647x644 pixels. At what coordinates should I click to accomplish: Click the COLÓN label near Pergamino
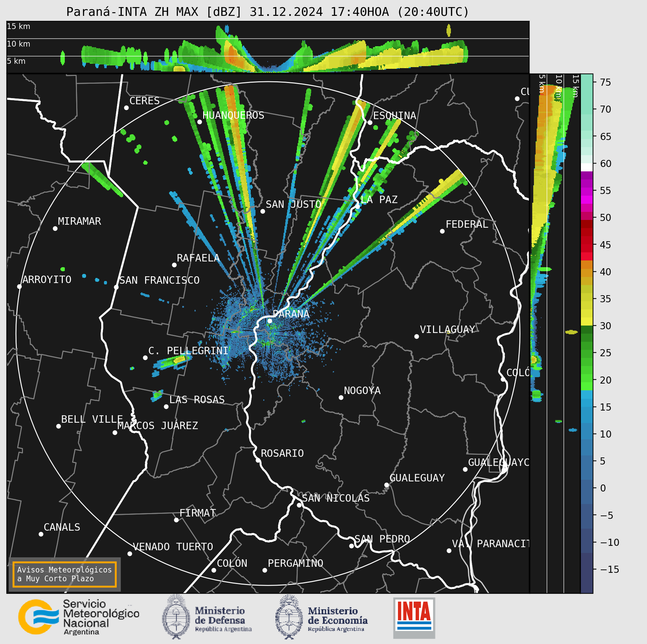click(x=232, y=563)
